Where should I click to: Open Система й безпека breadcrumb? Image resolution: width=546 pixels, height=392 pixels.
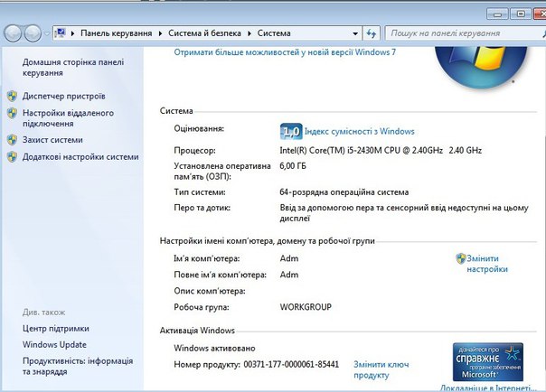tap(204, 33)
